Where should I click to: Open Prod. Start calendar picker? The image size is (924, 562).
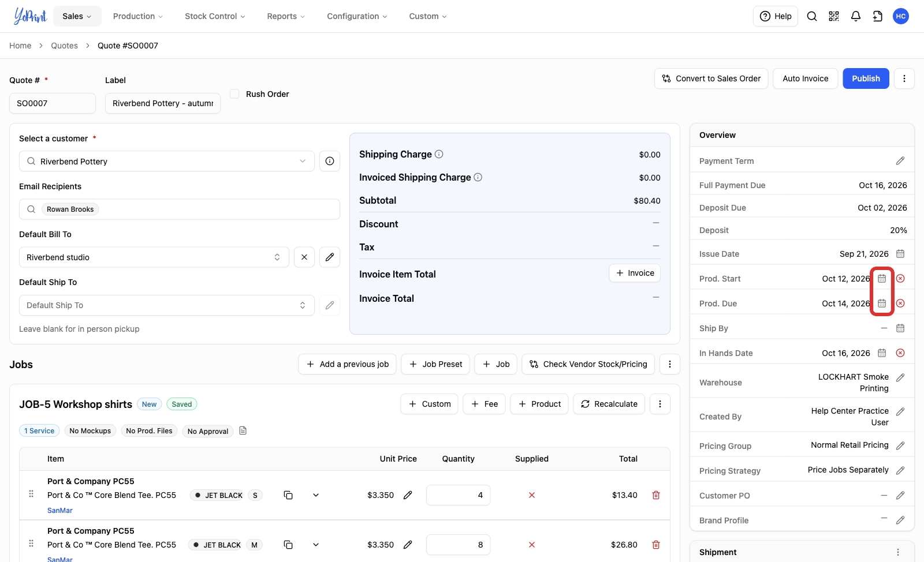(882, 279)
